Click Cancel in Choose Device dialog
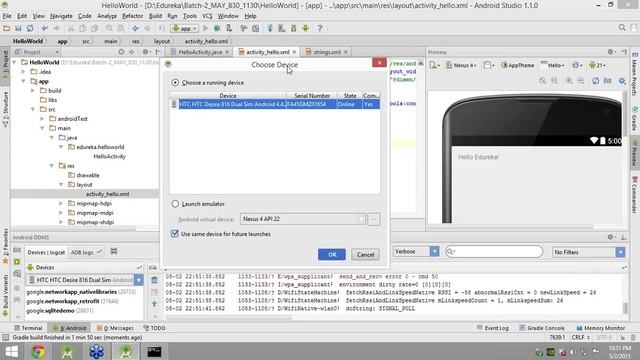This screenshot has width=640, height=360. point(365,255)
